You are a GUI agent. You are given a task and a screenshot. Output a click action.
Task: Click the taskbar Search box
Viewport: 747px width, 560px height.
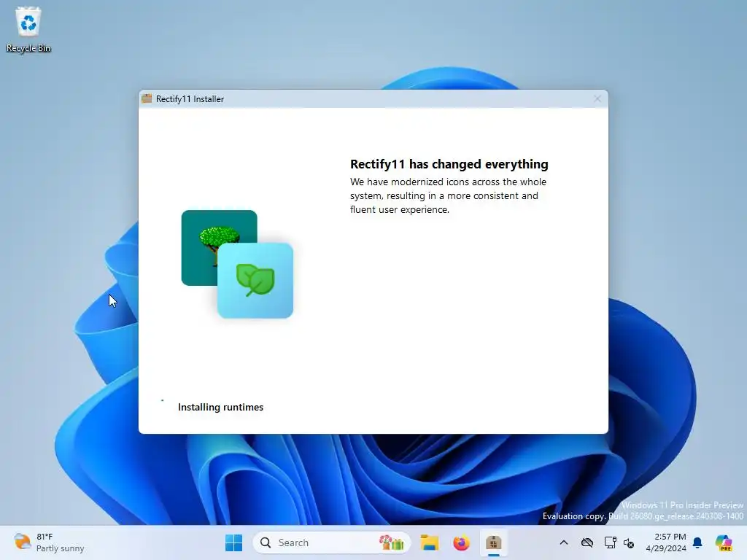pos(332,542)
